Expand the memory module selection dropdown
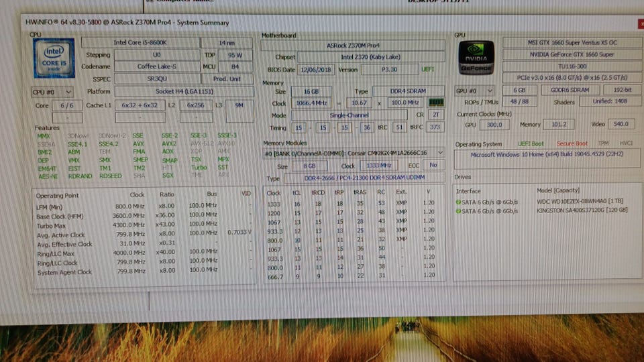 (x=440, y=153)
